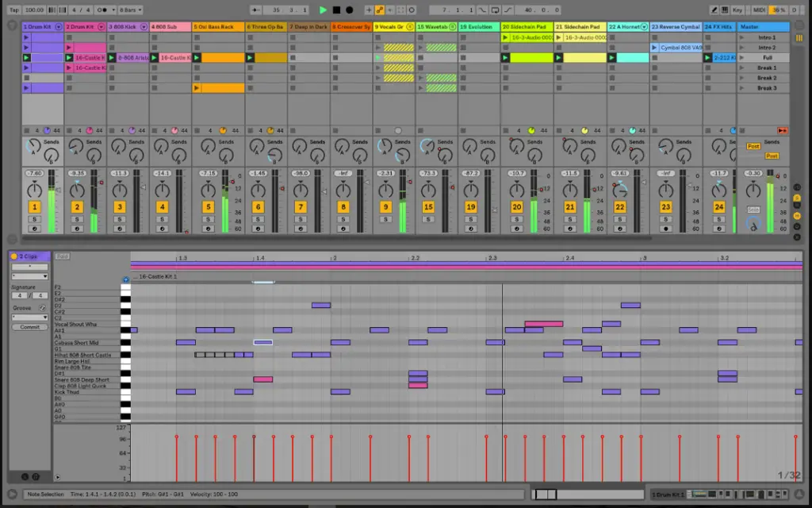812x508 pixels.
Task: Toggle track activator 9
Action: point(385,207)
